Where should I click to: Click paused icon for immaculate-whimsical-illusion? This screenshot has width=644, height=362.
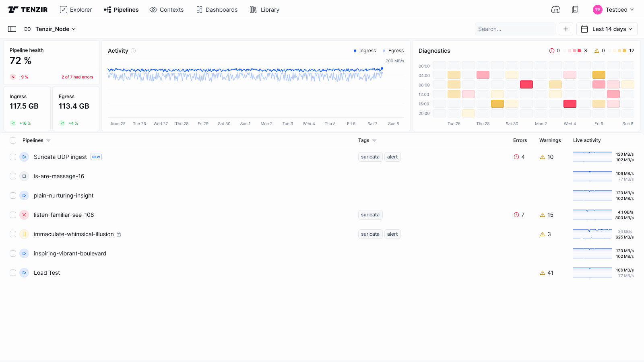point(24,234)
